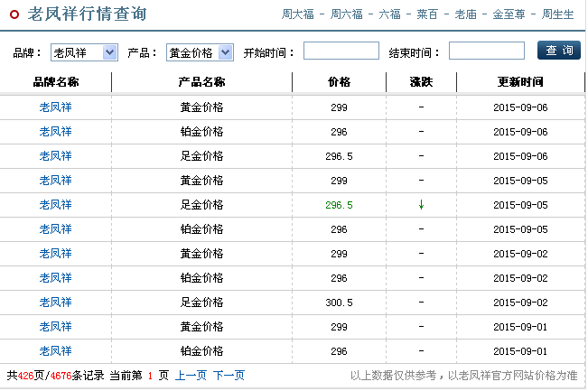Click the 查询 search button
The width and height of the screenshot is (588, 391).
559,51
